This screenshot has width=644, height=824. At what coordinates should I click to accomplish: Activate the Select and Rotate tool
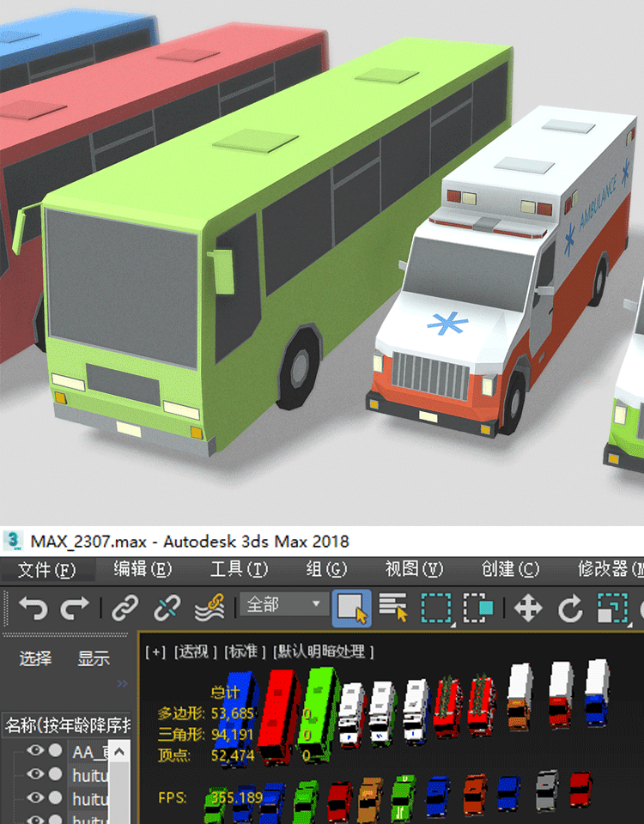pyautogui.click(x=570, y=609)
